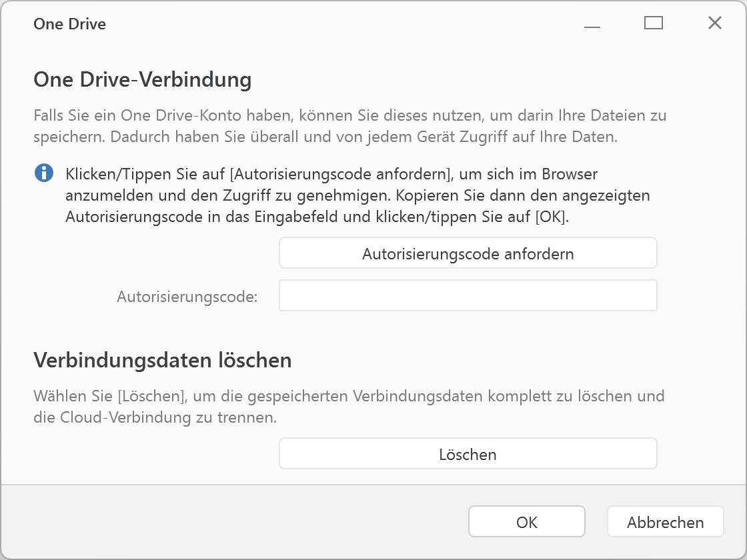
Task: Request an authorization code via the button
Action: pos(468,253)
